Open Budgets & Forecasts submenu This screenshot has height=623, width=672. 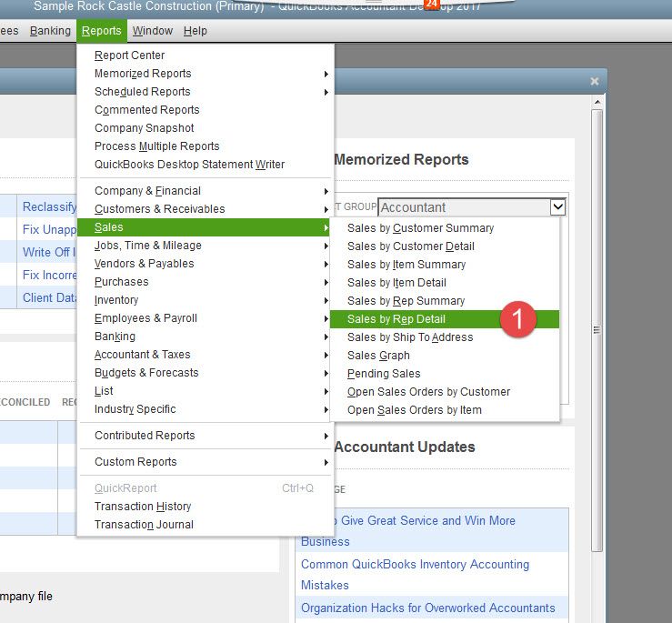[205, 373]
